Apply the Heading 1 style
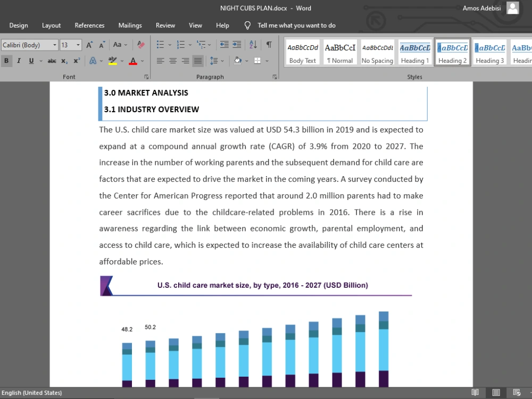The image size is (532, 399). pyautogui.click(x=415, y=53)
